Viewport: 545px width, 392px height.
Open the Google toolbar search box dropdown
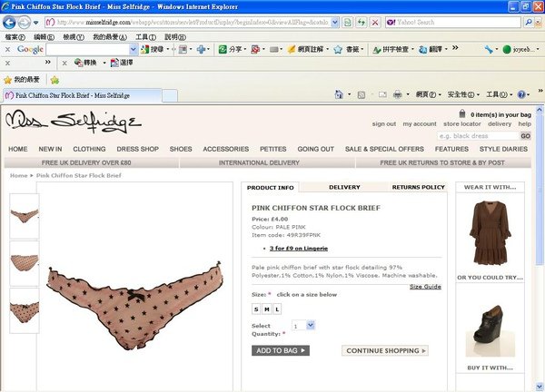[134, 50]
